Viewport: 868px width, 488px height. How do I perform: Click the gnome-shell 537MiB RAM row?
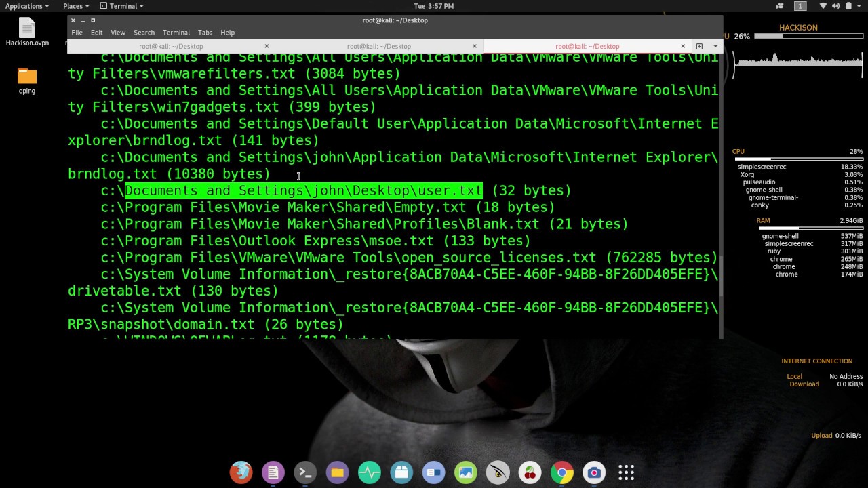(x=812, y=236)
